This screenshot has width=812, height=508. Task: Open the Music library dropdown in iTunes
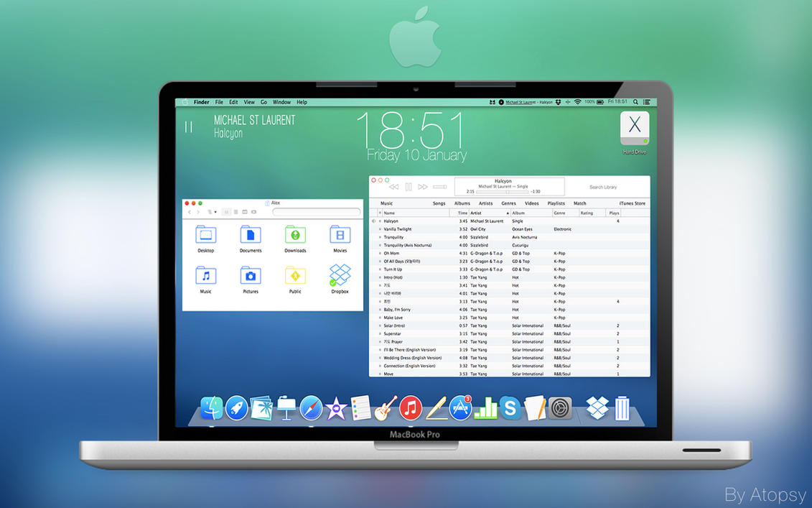click(386, 203)
